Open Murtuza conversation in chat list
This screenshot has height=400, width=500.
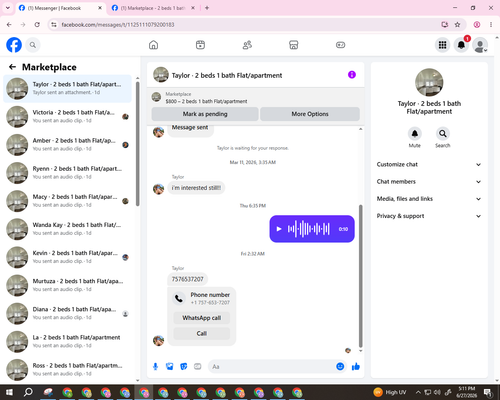pyautogui.click(x=67, y=285)
